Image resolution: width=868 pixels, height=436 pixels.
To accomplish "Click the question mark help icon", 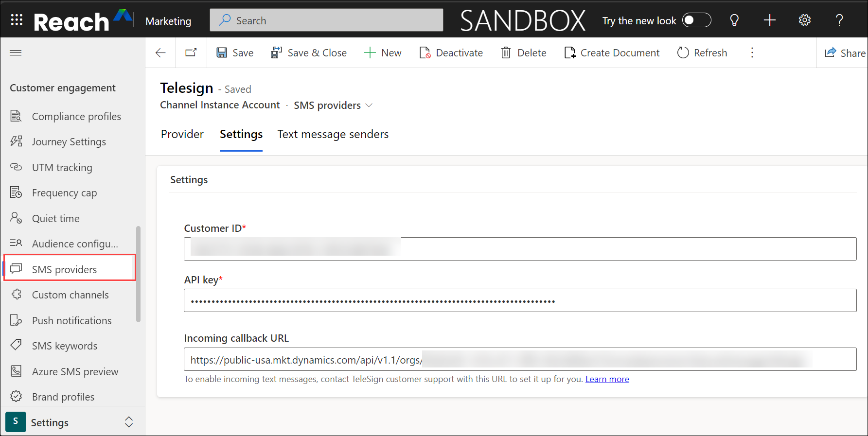I will 839,20.
